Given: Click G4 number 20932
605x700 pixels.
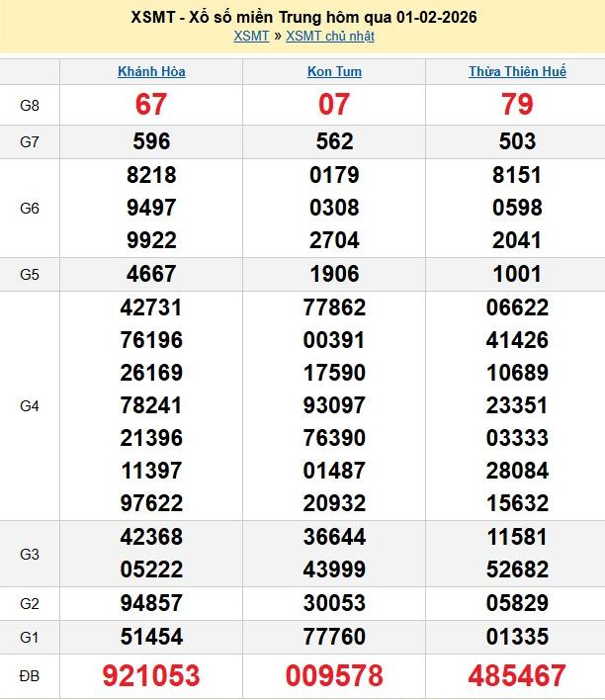Looking at the screenshot, I should (x=334, y=503).
